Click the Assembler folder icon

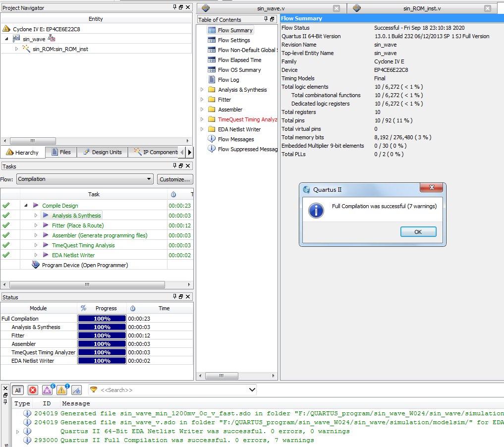click(212, 109)
